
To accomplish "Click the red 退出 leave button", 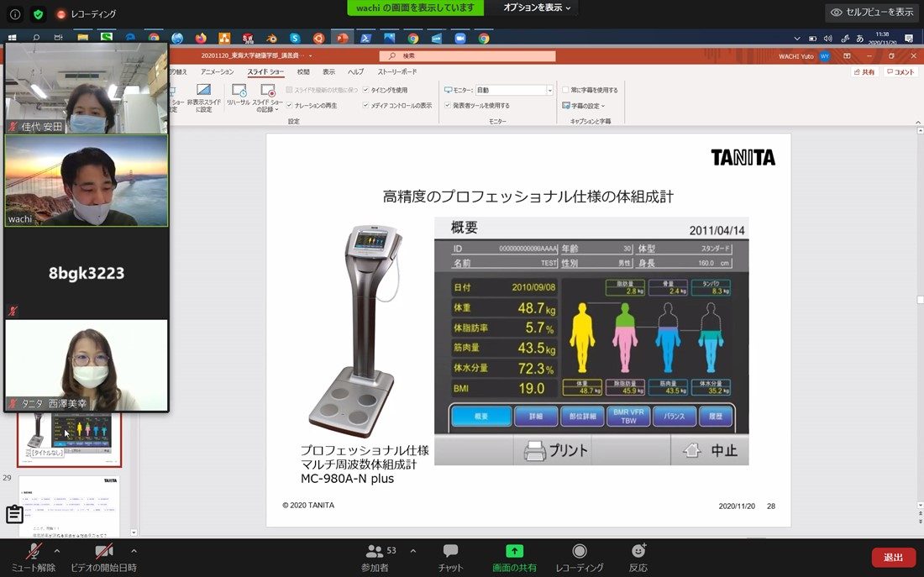I will (894, 558).
